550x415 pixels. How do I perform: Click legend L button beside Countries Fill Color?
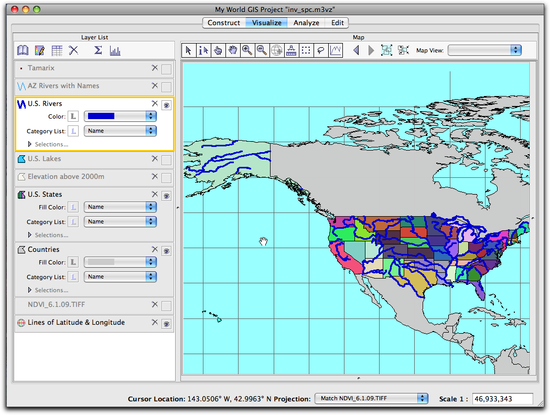pyautogui.click(x=73, y=262)
